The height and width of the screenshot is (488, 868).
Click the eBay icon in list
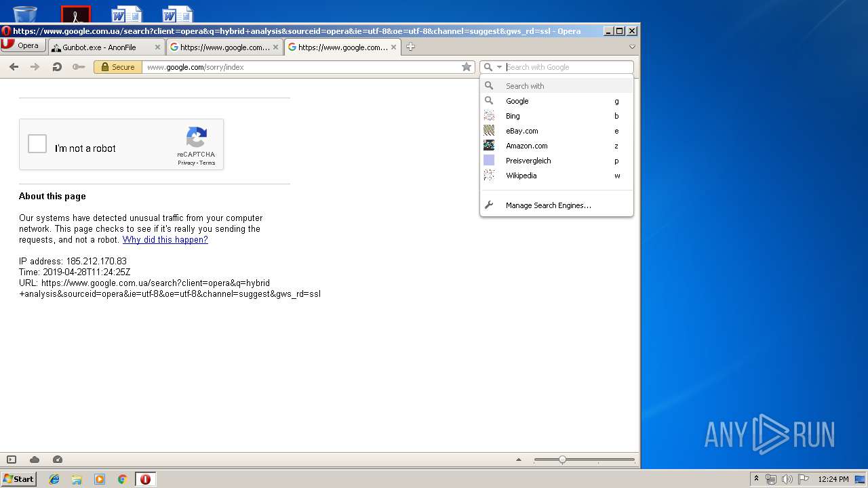coord(489,131)
